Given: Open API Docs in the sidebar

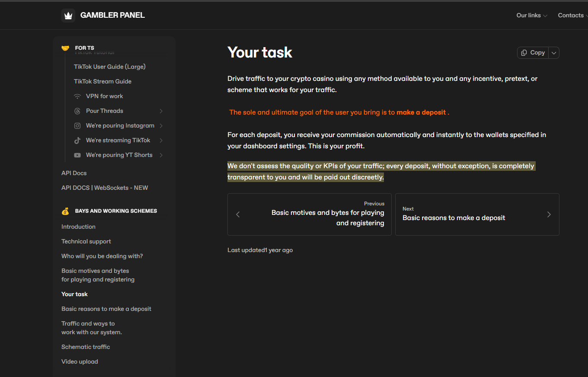Looking at the screenshot, I should (74, 173).
